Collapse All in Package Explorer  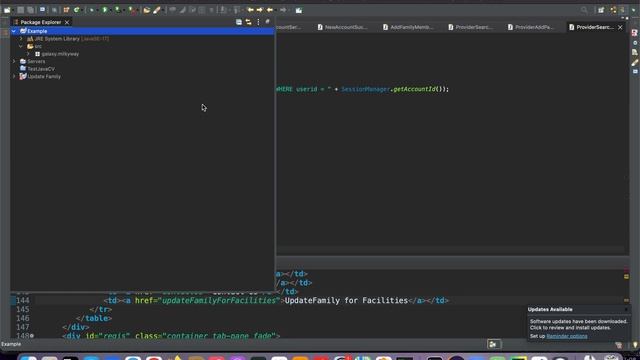pos(239,22)
